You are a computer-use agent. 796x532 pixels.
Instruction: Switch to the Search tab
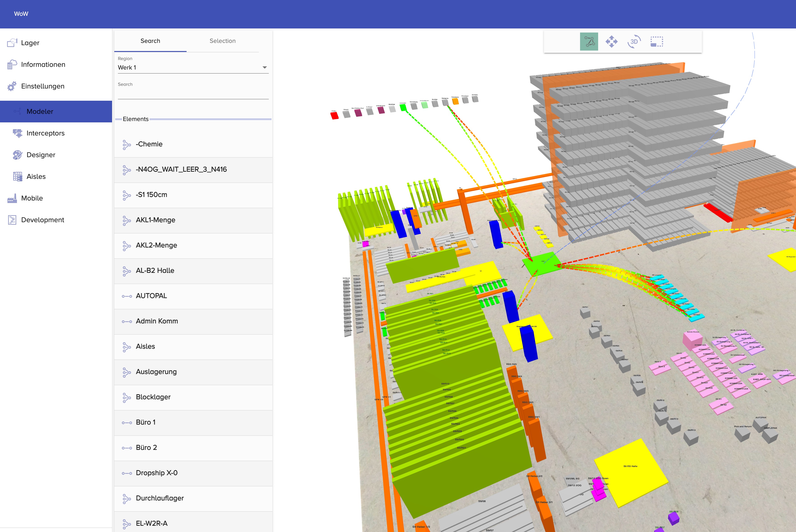click(150, 41)
